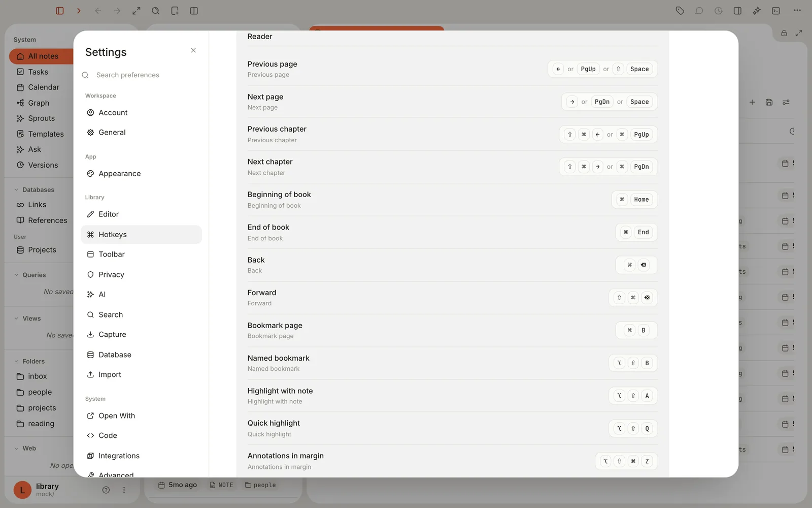Click the search magnifier icon in top toolbar

pos(156,11)
